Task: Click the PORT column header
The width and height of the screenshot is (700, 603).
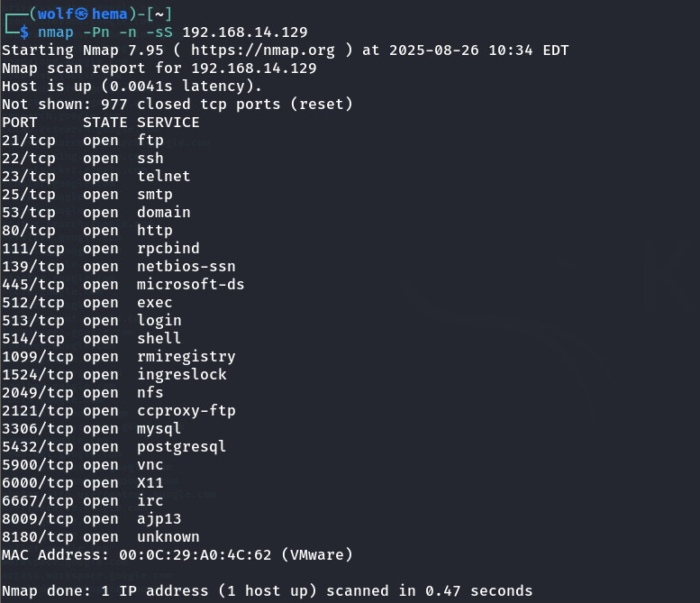Action: (x=20, y=123)
